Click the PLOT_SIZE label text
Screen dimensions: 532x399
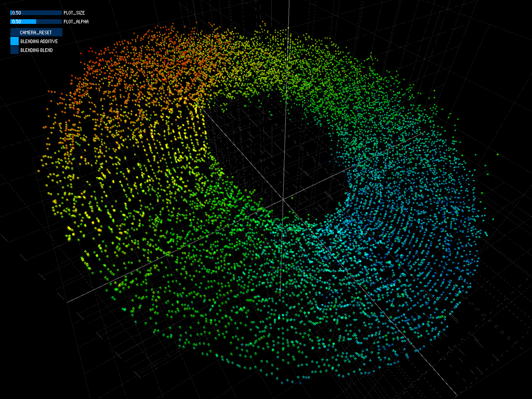(x=74, y=13)
